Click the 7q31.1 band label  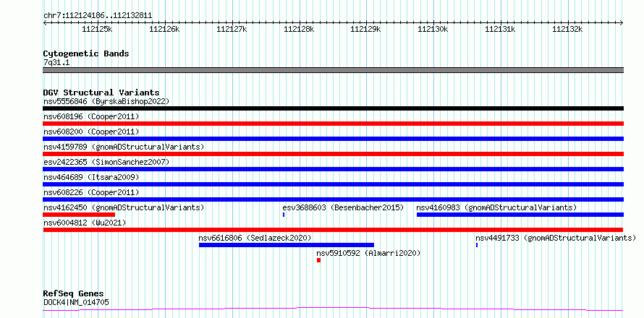[56, 63]
